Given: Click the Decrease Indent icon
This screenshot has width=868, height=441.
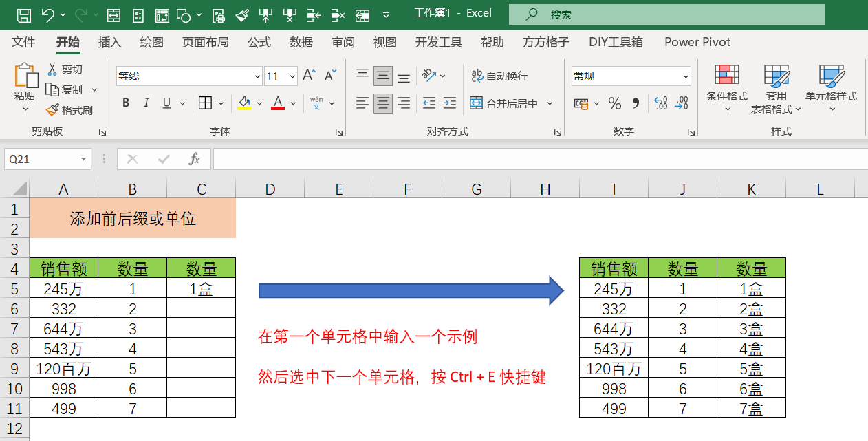Looking at the screenshot, I should pyautogui.click(x=429, y=103).
